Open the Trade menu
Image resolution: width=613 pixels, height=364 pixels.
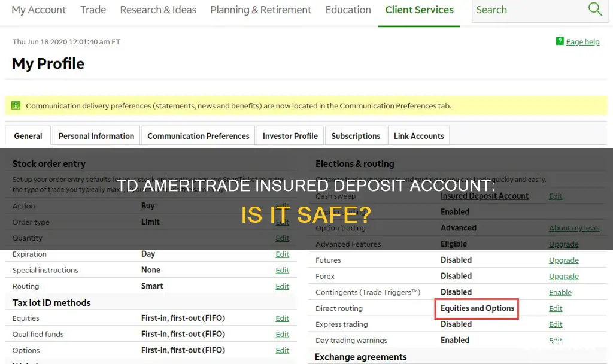coord(93,10)
